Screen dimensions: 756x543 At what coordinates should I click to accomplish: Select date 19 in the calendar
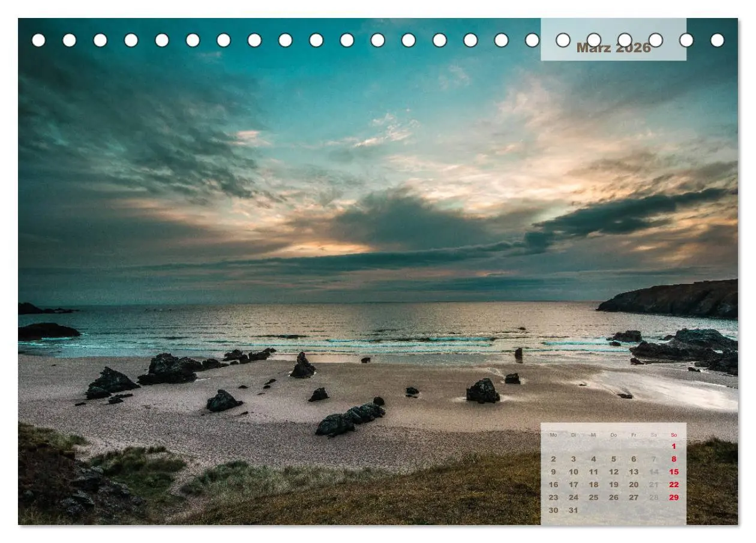[x=613, y=485]
